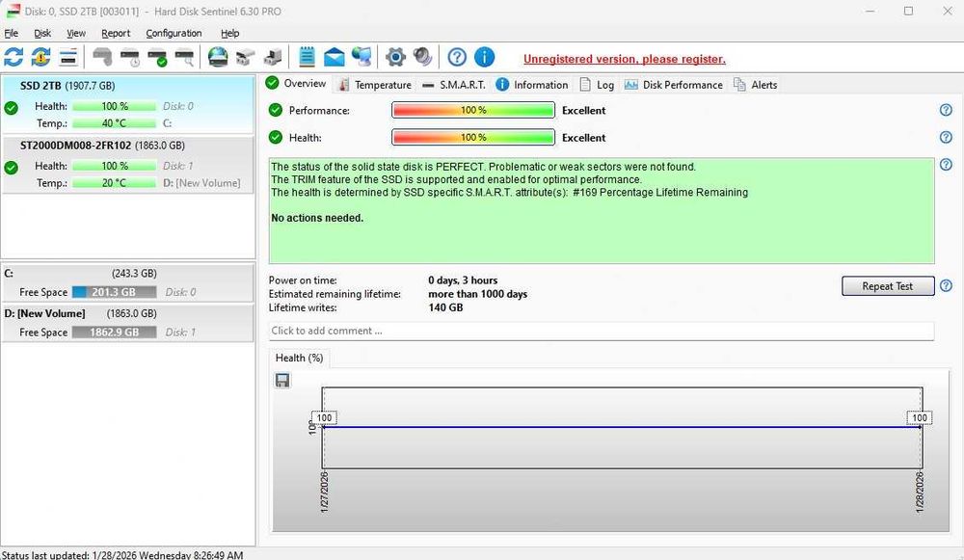Click the disk panel list toolbar icon

(68, 57)
